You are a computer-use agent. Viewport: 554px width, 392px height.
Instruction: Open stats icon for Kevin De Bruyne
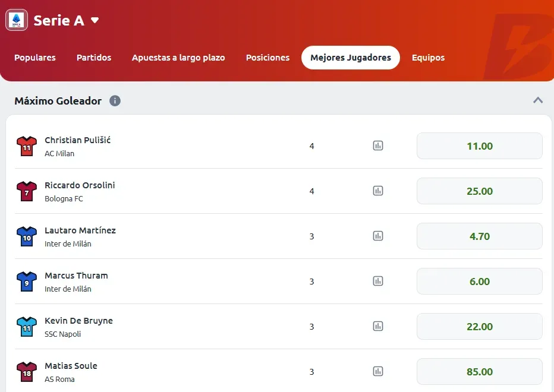pos(378,326)
